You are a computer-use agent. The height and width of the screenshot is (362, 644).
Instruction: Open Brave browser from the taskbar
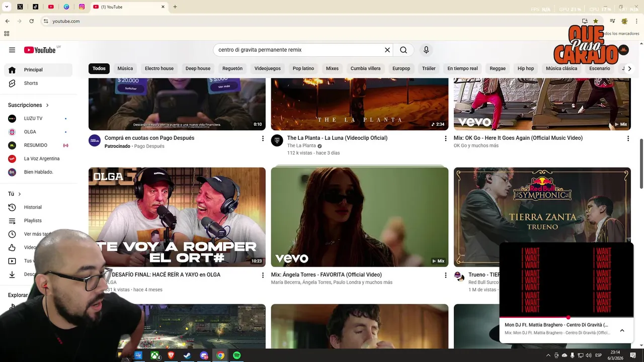click(x=171, y=355)
